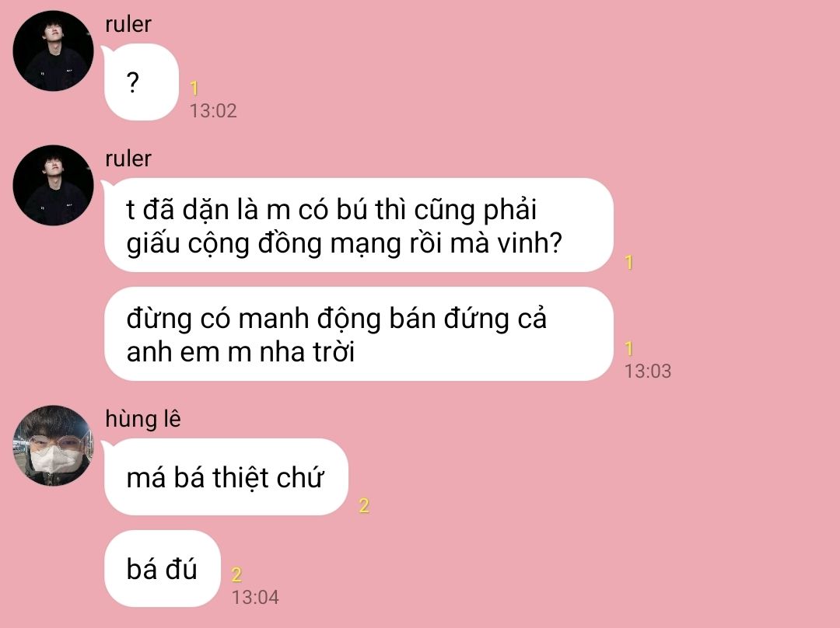
Task: Click the unread count 2 above 13:04
Action: 236,575
